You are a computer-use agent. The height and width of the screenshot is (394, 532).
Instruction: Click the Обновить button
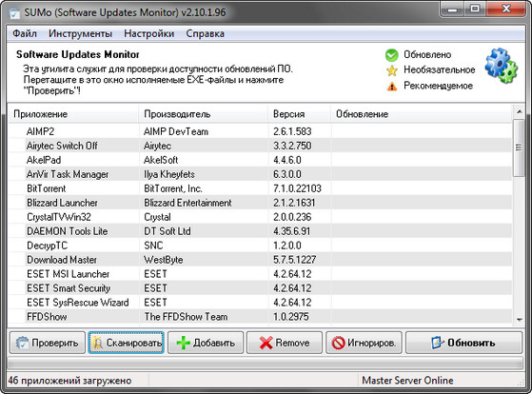coord(463,343)
